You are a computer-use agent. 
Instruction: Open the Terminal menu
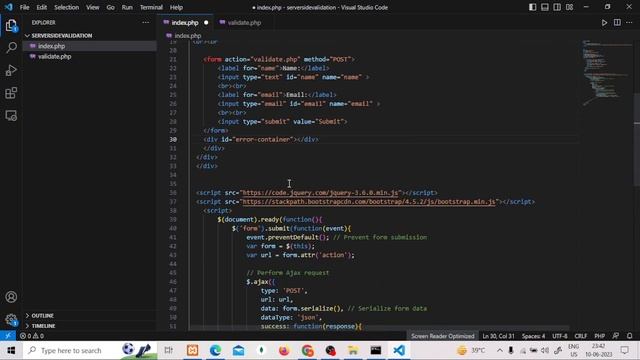151,7
